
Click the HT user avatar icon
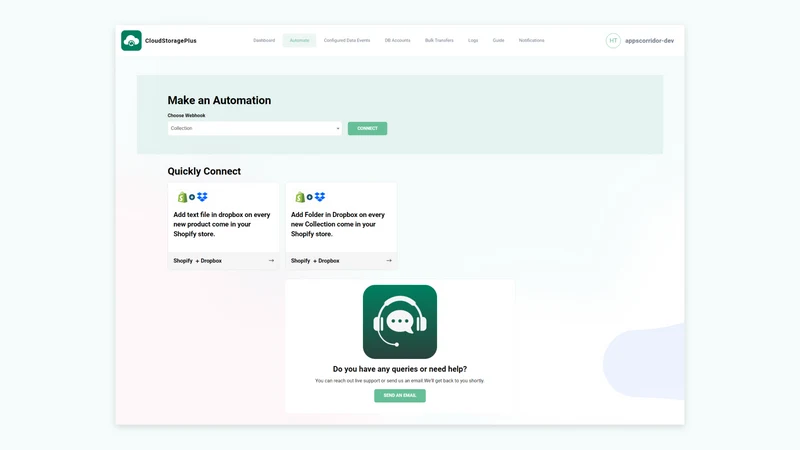(613, 40)
